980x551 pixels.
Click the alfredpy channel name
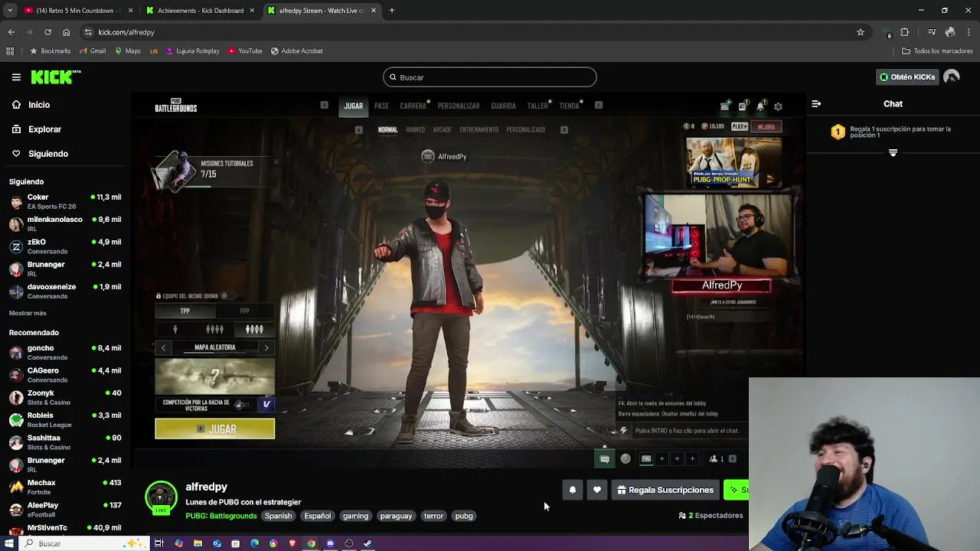(x=206, y=487)
